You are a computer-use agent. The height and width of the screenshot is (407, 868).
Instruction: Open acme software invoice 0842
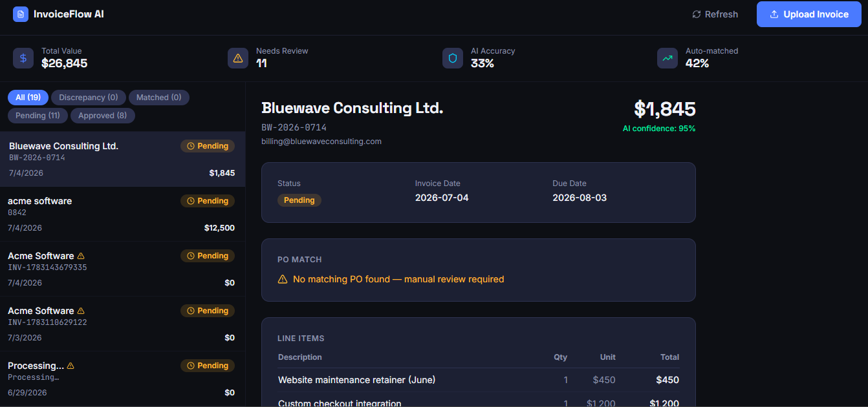(x=122, y=214)
